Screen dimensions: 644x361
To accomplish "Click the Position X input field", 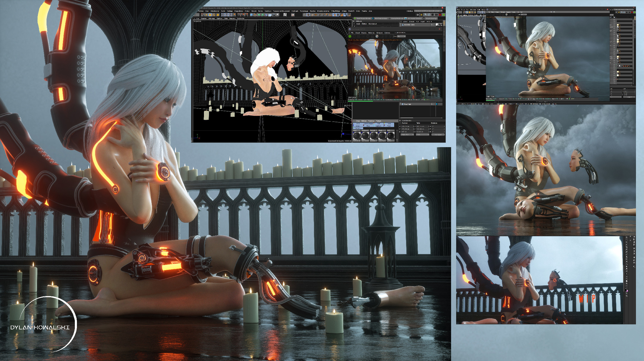I will pos(407,126).
